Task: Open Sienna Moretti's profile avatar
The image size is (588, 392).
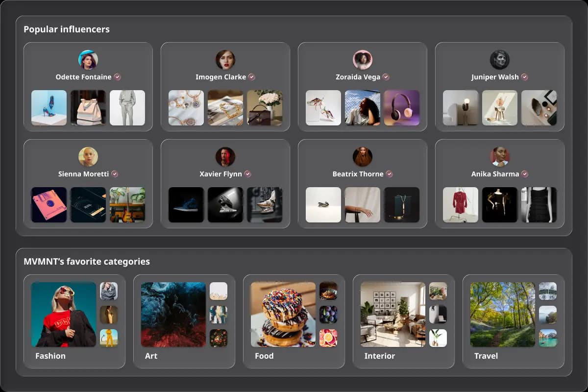Action: 88,157
